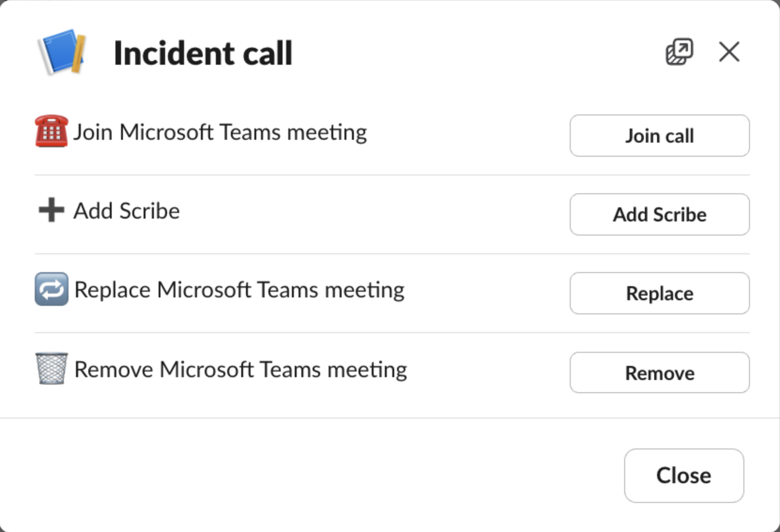Click the blue notebook app icon
Screen dimensions: 780x532
point(62,52)
